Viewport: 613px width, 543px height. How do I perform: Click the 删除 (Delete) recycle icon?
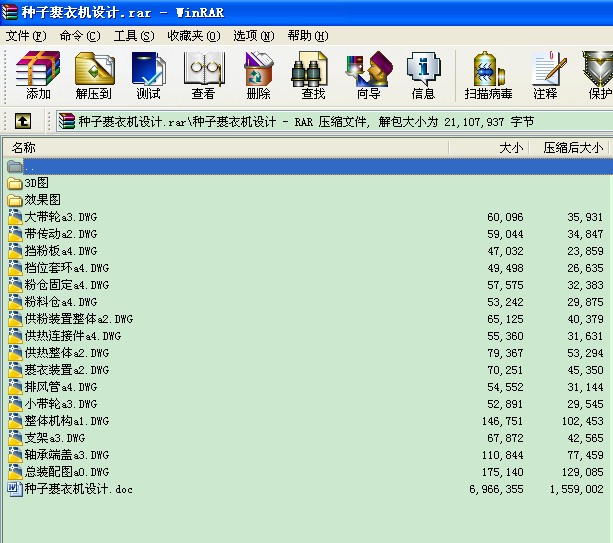point(258,75)
